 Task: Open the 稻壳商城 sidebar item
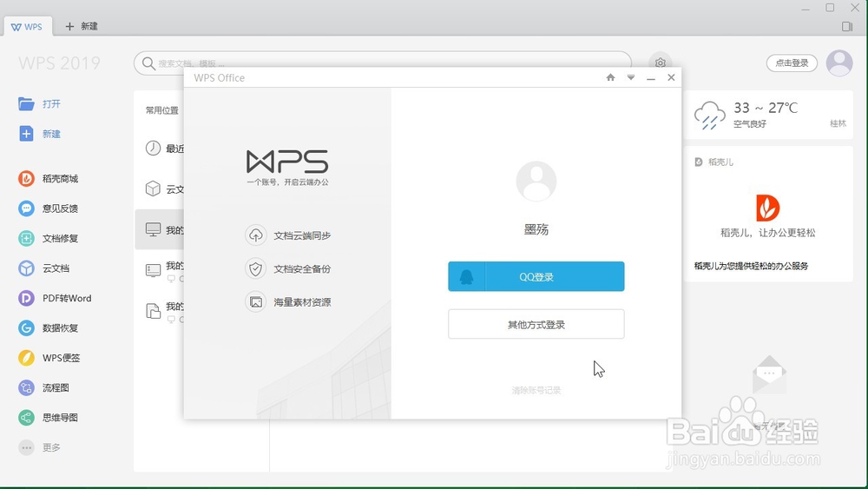coord(48,178)
